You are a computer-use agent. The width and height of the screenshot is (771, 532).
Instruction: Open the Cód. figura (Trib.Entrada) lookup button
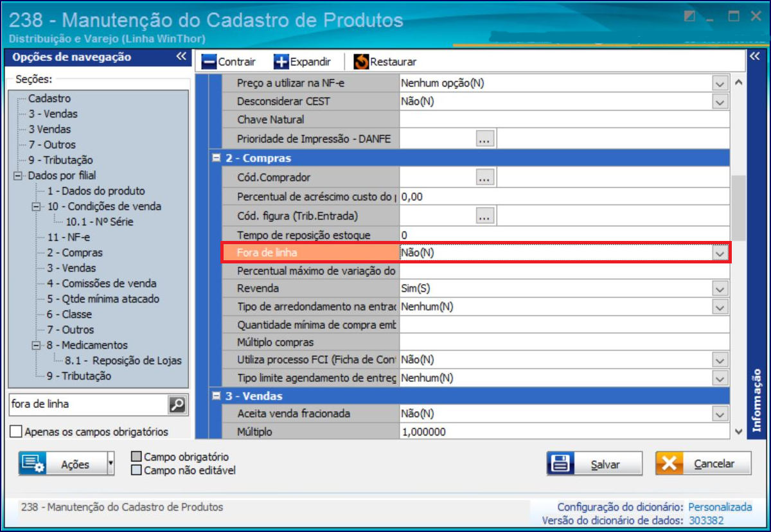pos(484,216)
